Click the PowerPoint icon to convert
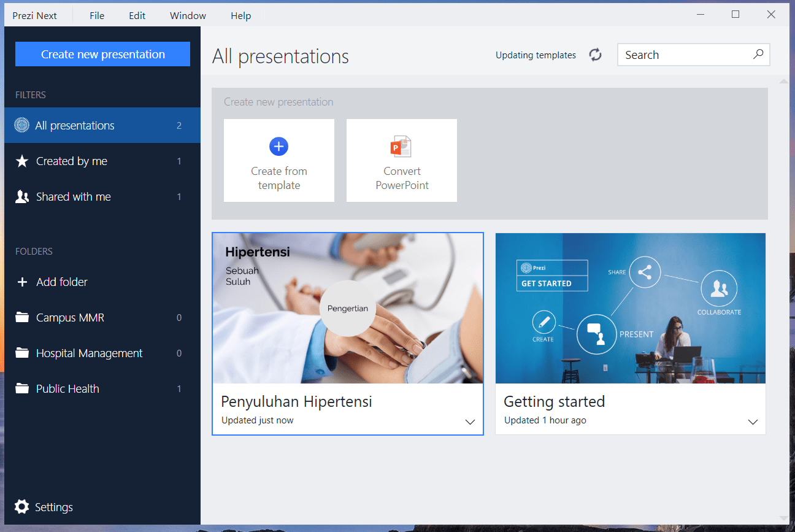 (401, 147)
